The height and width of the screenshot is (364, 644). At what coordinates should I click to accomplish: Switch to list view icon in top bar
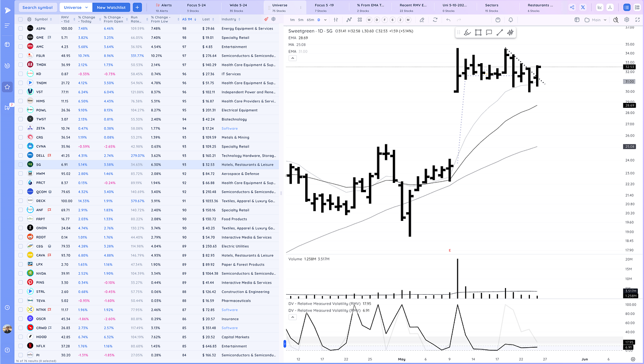pyautogui.click(x=627, y=7)
